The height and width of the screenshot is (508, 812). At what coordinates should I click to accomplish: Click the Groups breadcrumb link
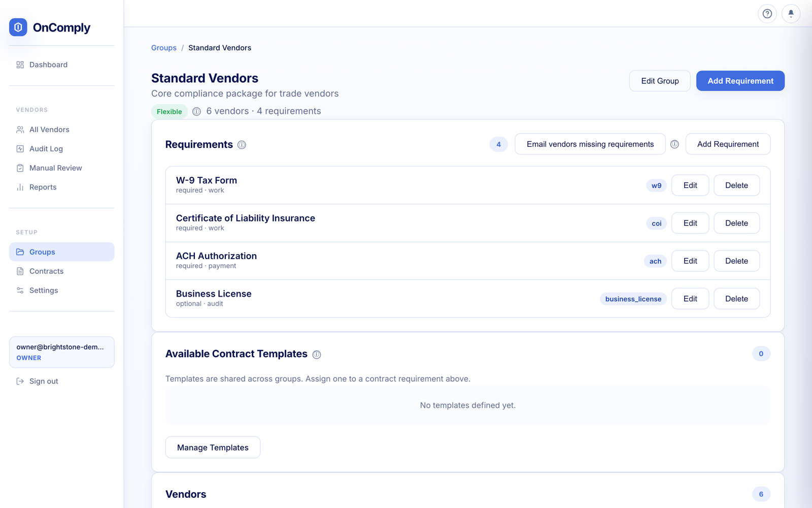[164, 48]
